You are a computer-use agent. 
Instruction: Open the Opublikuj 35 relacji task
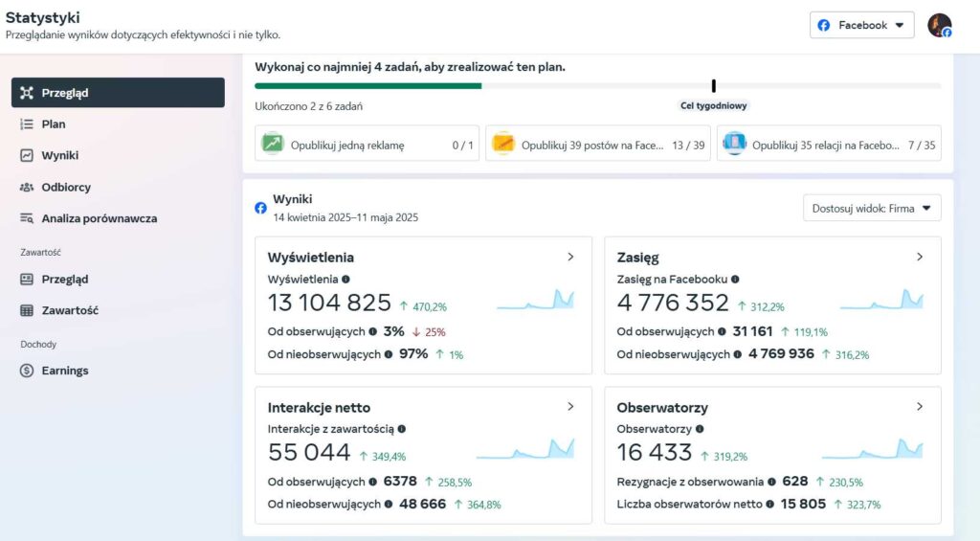(x=829, y=144)
